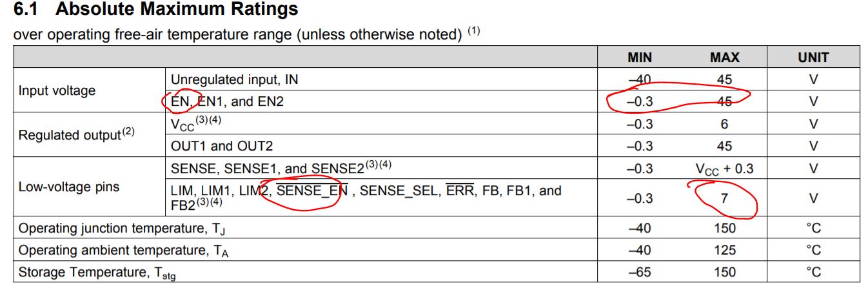This screenshot has height=290, width=868.
Task: Click the circled SENSE_EN pin name
Action: tap(312, 191)
